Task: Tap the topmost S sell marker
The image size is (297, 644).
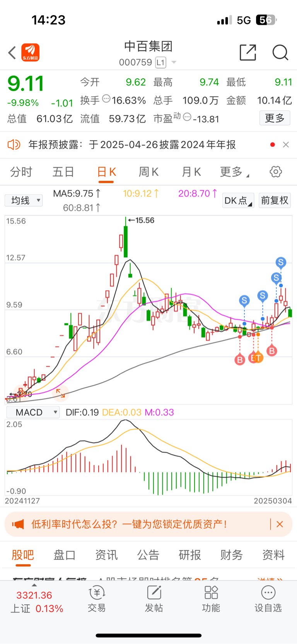Action: coord(281,263)
